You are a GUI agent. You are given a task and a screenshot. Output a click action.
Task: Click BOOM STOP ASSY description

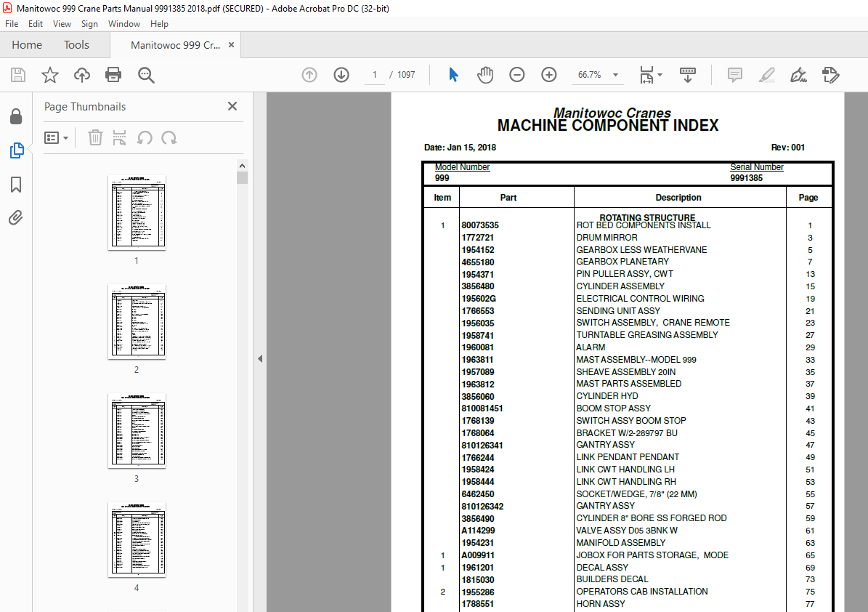click(613, 408)
